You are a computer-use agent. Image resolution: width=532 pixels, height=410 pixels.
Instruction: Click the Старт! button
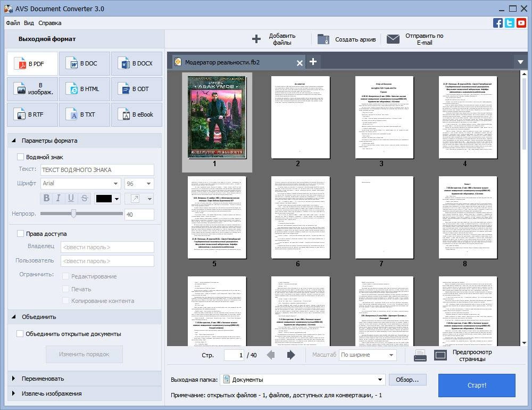click(477, 385)
